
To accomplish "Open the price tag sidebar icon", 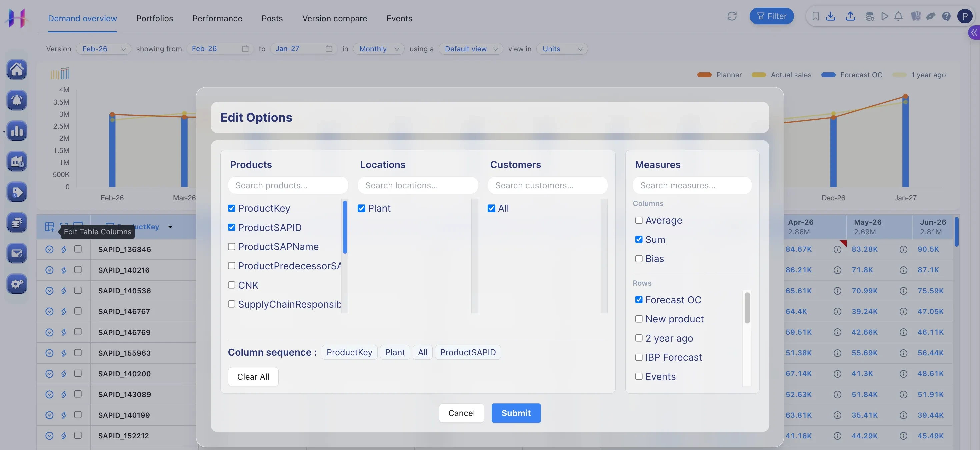I will click(x=17, y=192).
